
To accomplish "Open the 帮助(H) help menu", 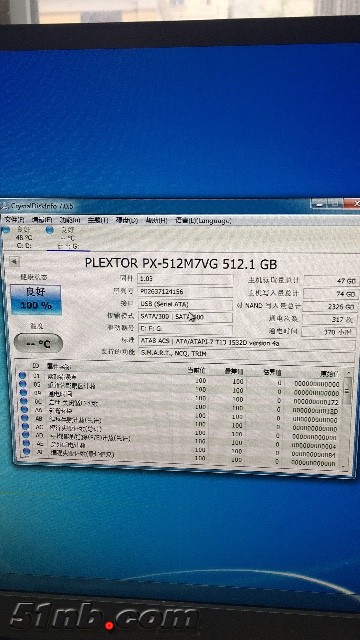I will tap(156, 220).
